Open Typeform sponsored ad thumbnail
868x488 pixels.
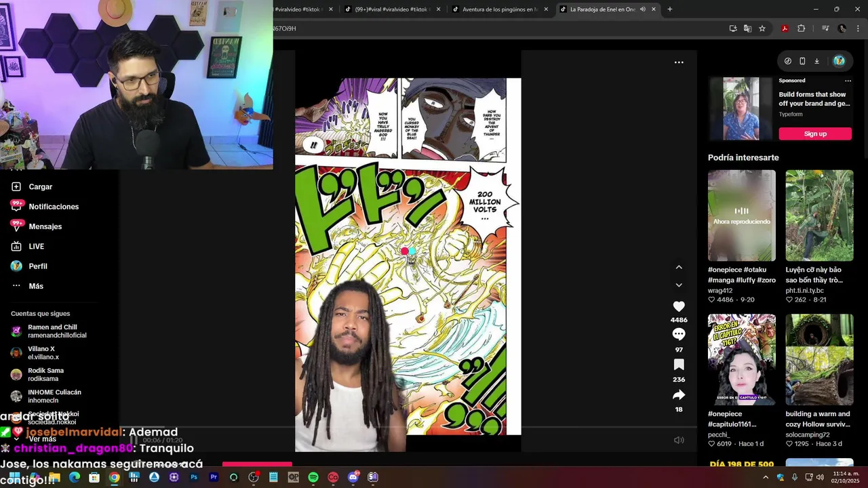pos(741,108)
